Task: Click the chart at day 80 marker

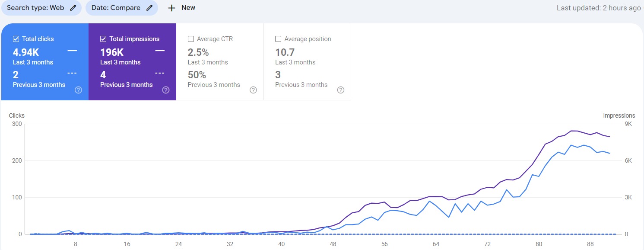Action: (539, 244)
